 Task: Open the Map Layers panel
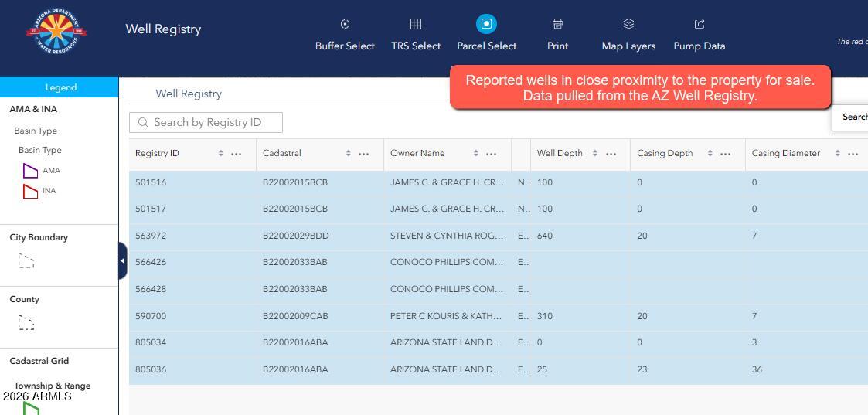tap(628, 24)
